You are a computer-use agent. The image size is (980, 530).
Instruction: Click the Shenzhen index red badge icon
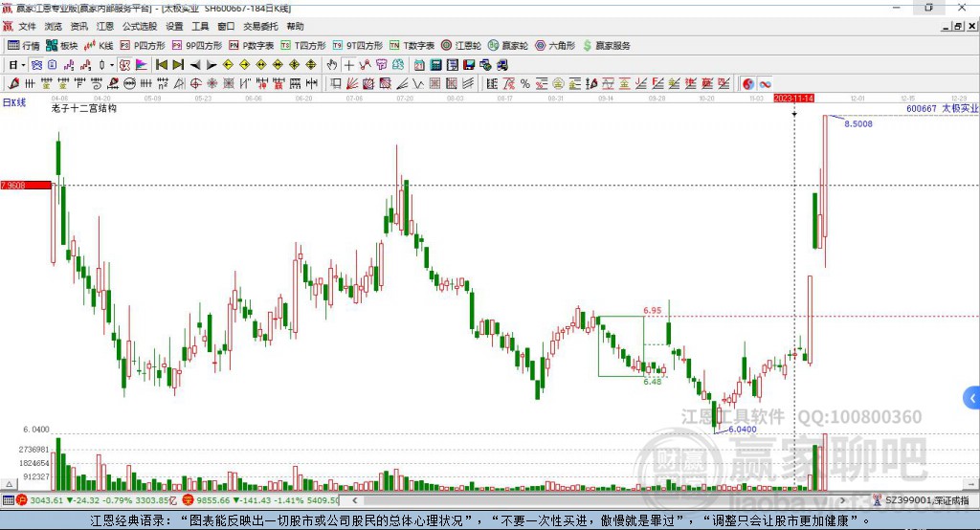point(189,500)
